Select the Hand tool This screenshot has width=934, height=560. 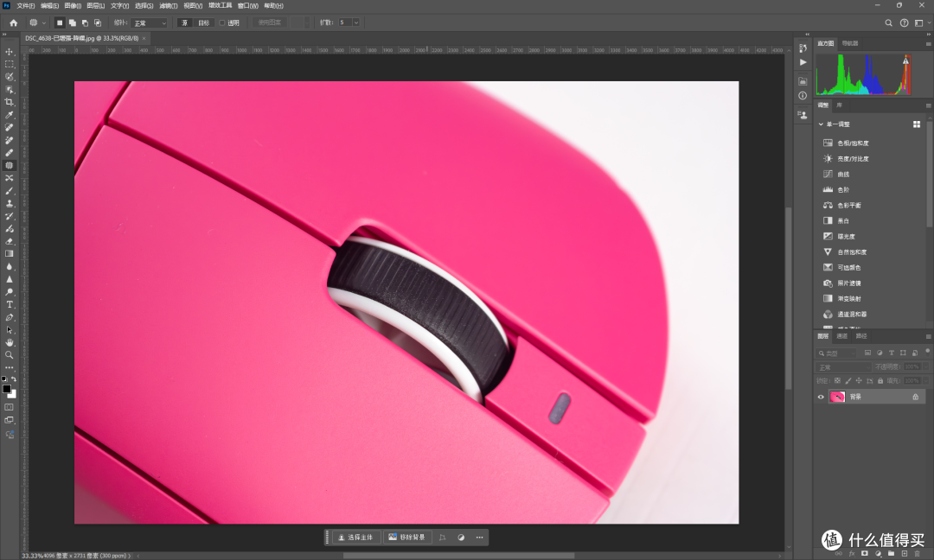(x=9, y=342)
